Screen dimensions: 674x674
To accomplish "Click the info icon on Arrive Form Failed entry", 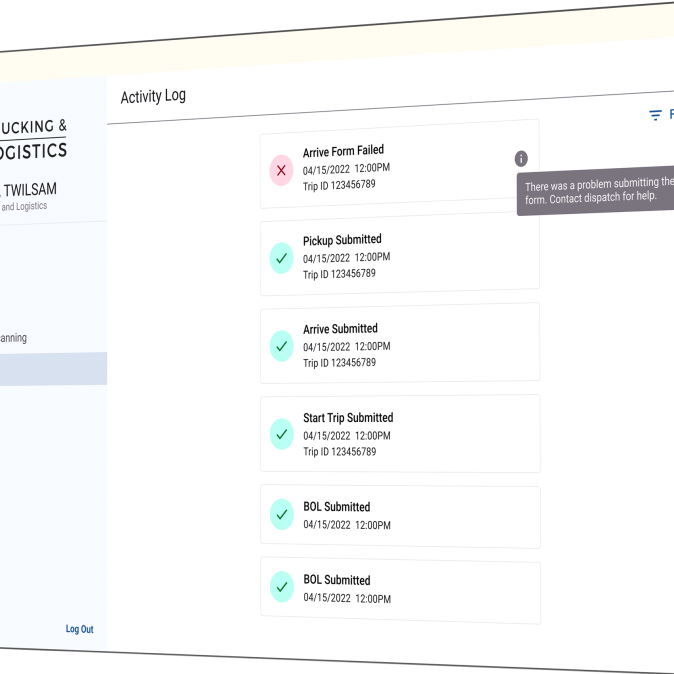I will coord(521,159).
